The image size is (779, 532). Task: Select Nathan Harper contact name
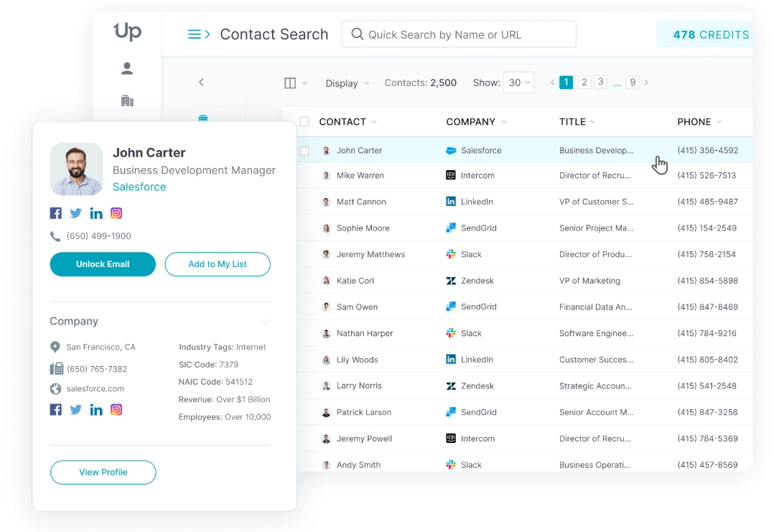pos(365,333)
